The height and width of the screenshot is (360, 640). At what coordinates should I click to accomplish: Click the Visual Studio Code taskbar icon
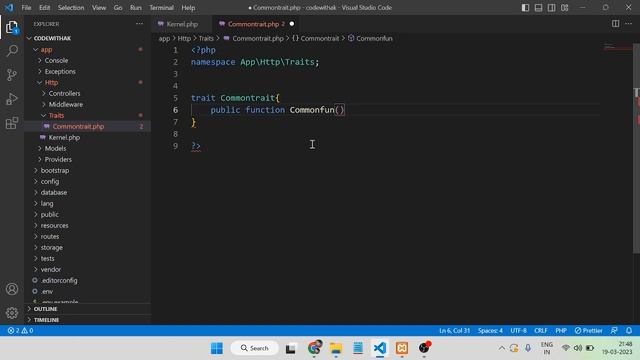(x=380, y=348)
